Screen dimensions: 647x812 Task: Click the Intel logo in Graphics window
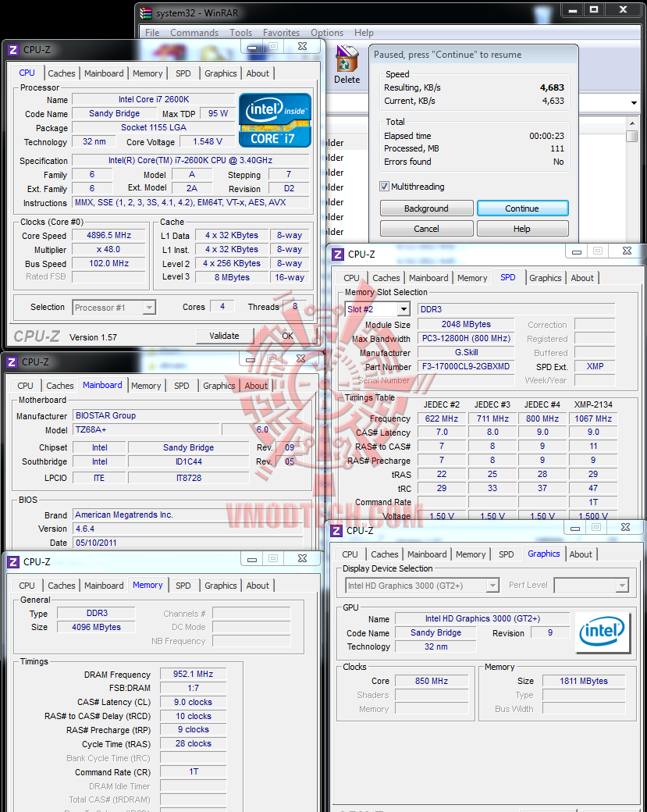point(603,632)
